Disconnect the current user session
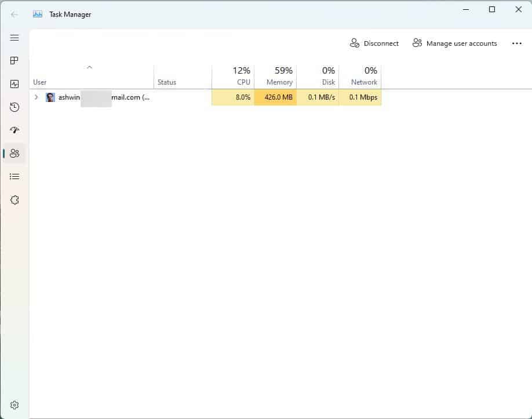The width and height of the screenshot is (532, 419). point(374,43)
